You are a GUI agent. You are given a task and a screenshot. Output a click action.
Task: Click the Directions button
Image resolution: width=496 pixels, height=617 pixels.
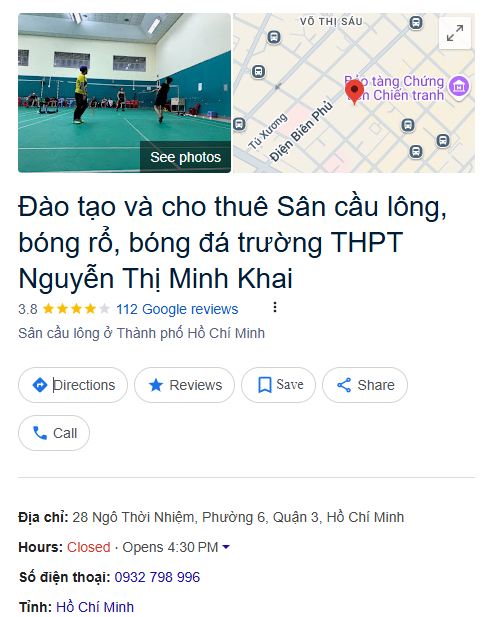pyautogui.click(x=73, y=385)
